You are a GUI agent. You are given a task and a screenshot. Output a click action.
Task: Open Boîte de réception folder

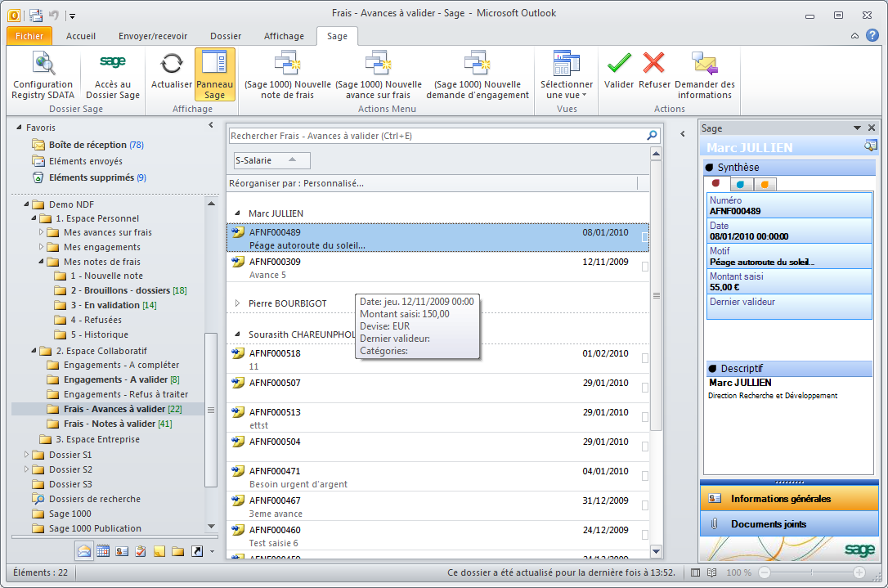(87, 145)
